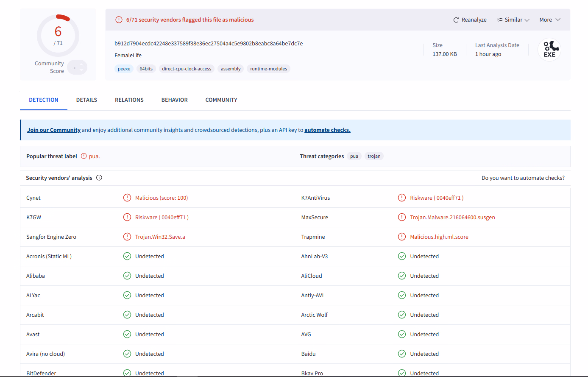588x377 pixels.
Task: Click the detection score circle gauge
Action: tap(58, 36)
